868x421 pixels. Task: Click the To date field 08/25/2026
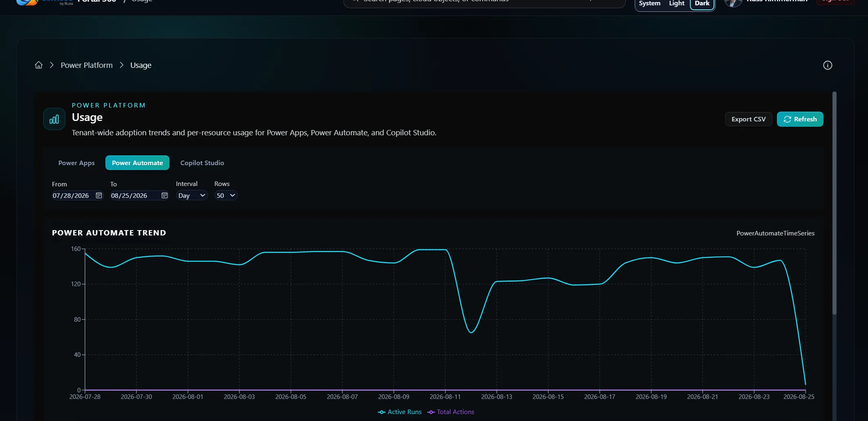139,195
